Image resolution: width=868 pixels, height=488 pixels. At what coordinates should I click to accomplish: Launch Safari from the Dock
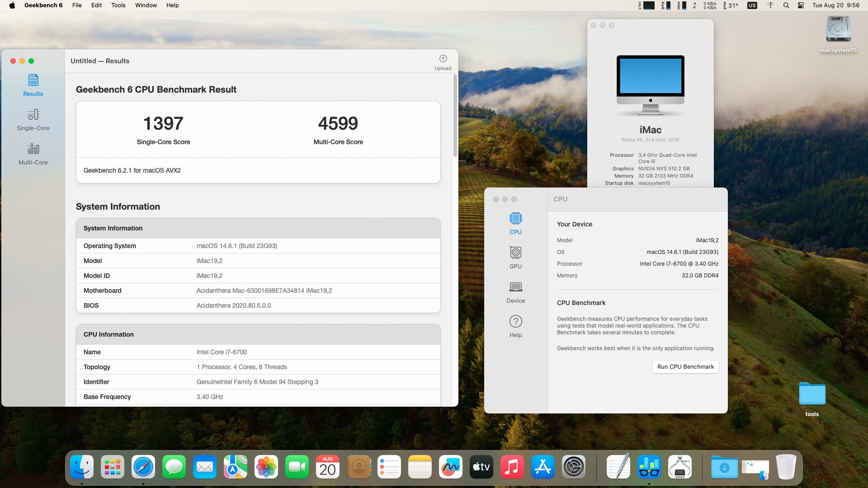pyautogui.click(x=143, y=467)
